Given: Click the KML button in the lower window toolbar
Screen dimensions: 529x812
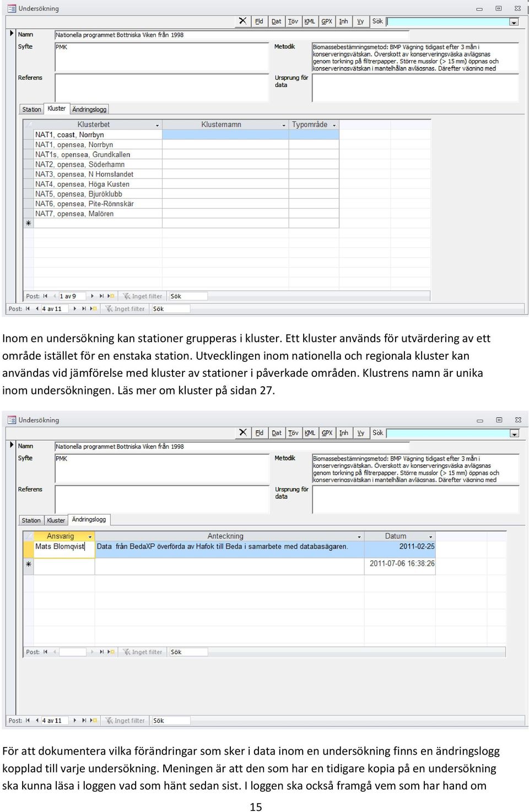Looking at the screenshot, I should pyautogui.click(x=310, y=433).
